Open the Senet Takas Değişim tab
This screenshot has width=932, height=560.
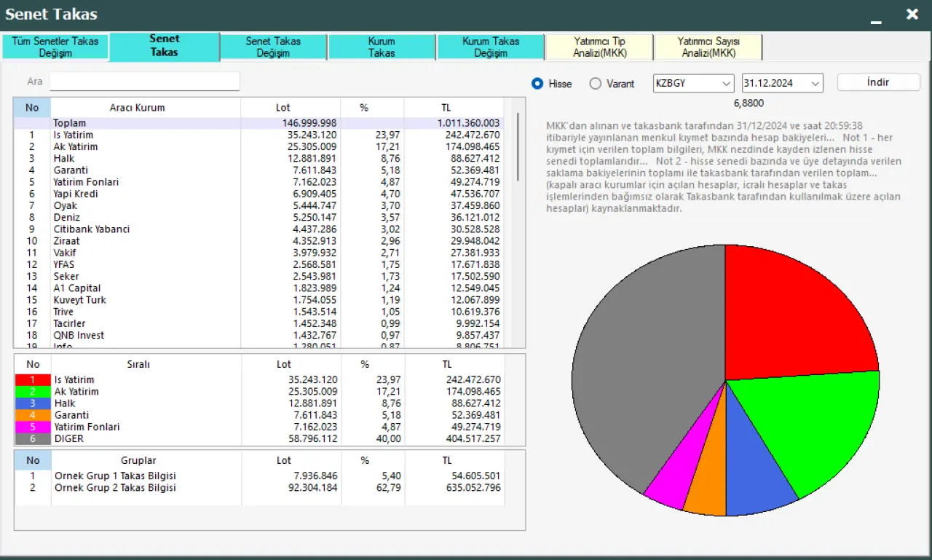[x=273, y=47]
